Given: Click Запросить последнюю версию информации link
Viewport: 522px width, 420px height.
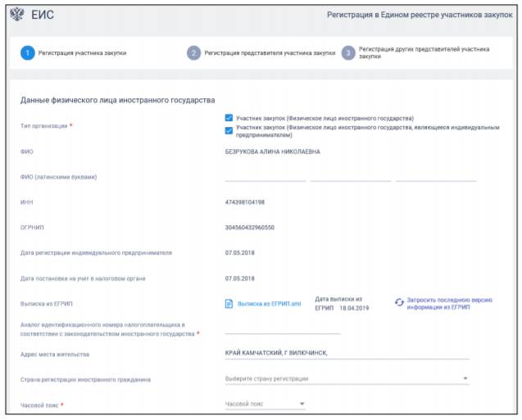Looking at the screenshot, I should click(449, 303).
